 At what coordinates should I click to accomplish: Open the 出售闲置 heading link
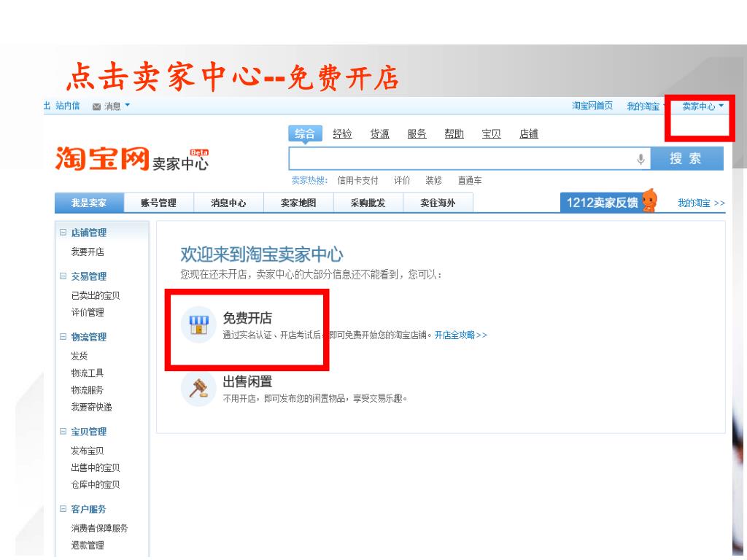[x=247, y=381]
